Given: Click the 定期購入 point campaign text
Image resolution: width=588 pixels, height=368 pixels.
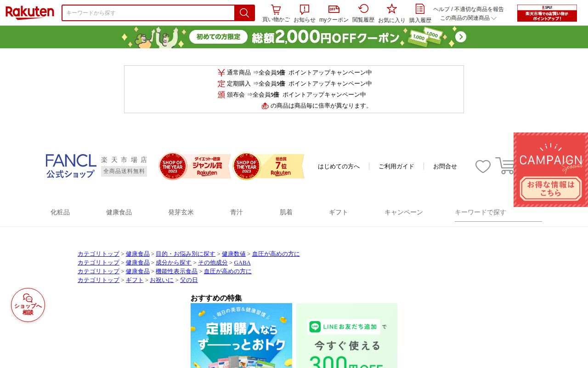Looking at the screenshot, I should [x=294, y=84].
